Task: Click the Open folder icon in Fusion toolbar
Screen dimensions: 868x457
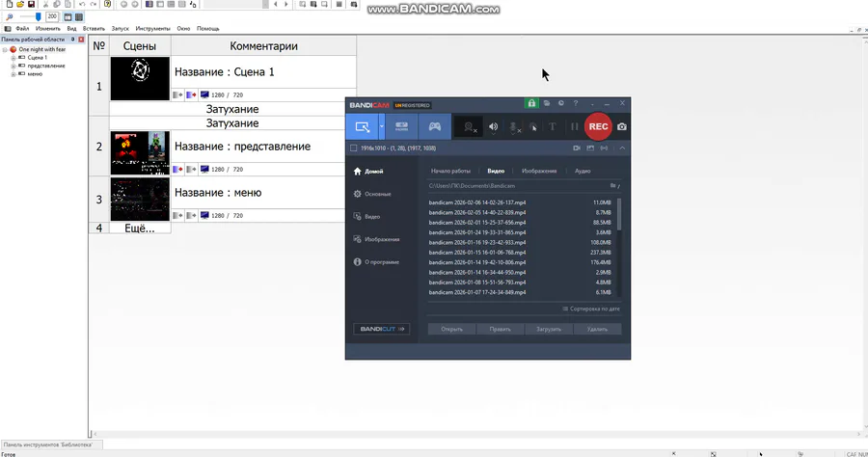Action: click(20, 4)
